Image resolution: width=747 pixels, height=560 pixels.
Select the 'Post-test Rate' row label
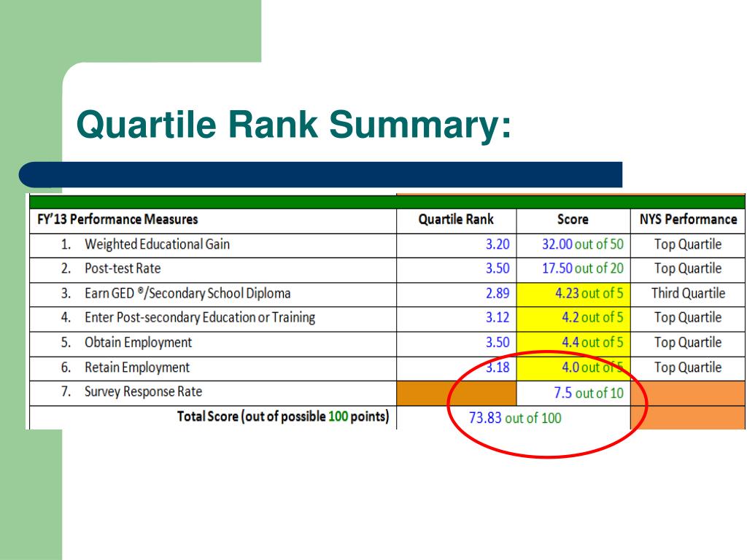[123, 268]
